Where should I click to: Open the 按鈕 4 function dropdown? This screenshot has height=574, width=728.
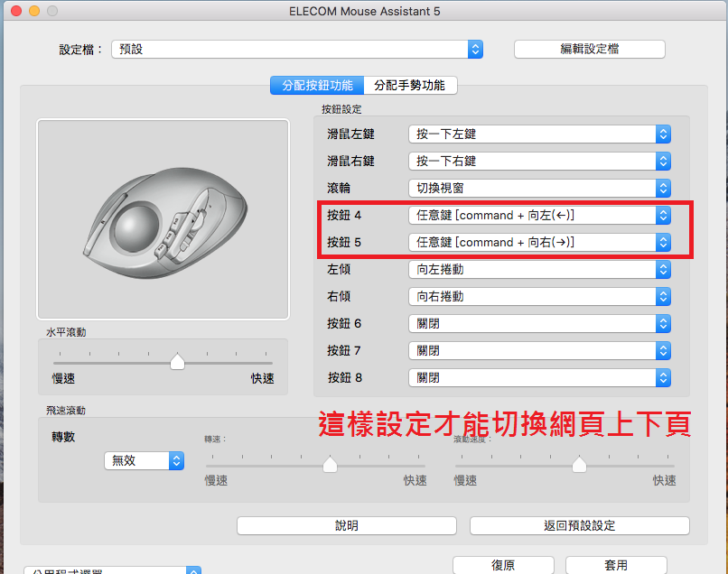539,216
